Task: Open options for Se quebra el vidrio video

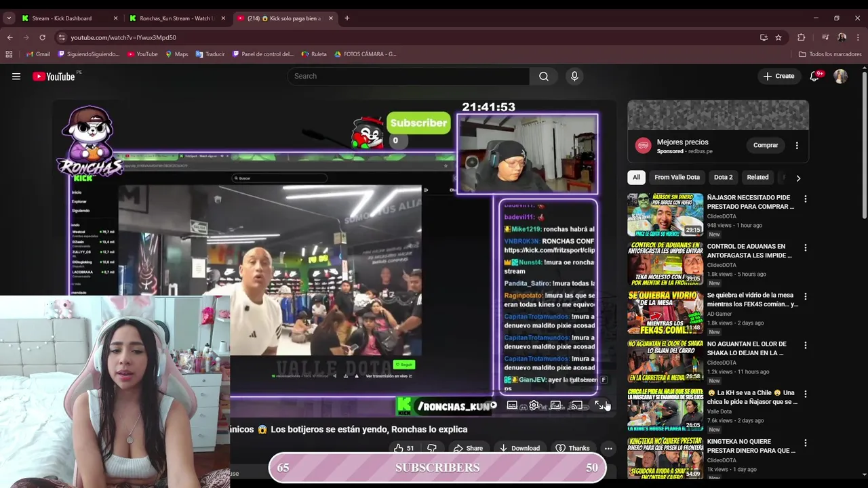Action: click(x=805, y=296)
